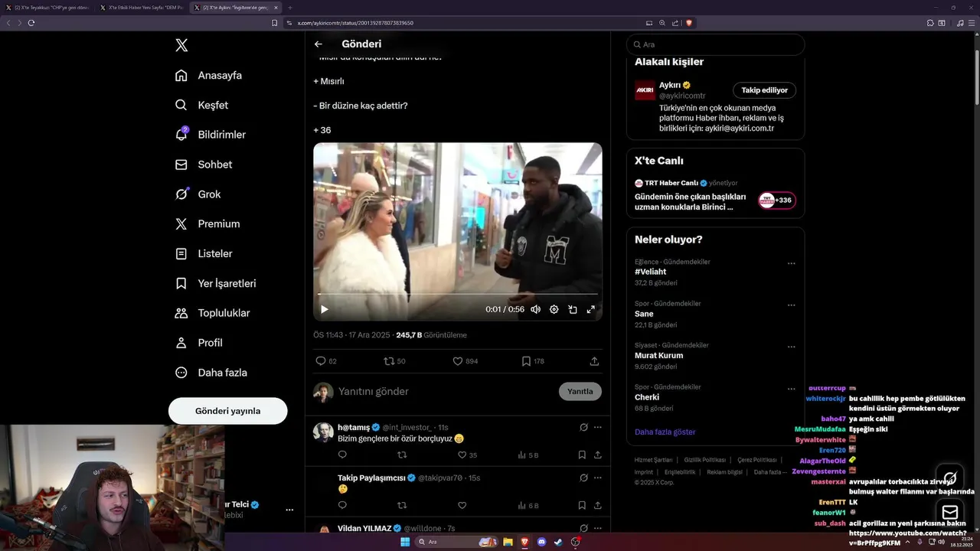Click the Ara search field
980x551 pixels.
[715, 44]
